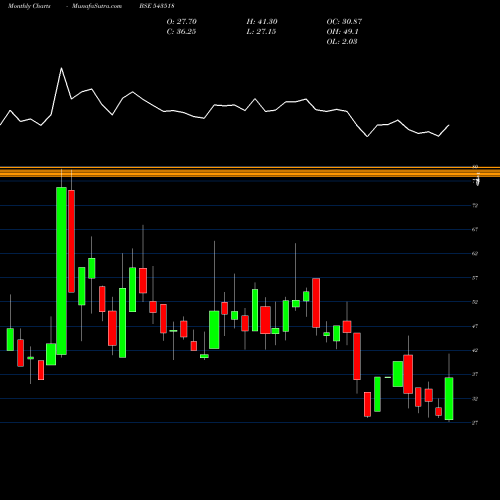This screenshot has width=500, height=500.
Task: Click the 62 price axis label
Action: 475,253
